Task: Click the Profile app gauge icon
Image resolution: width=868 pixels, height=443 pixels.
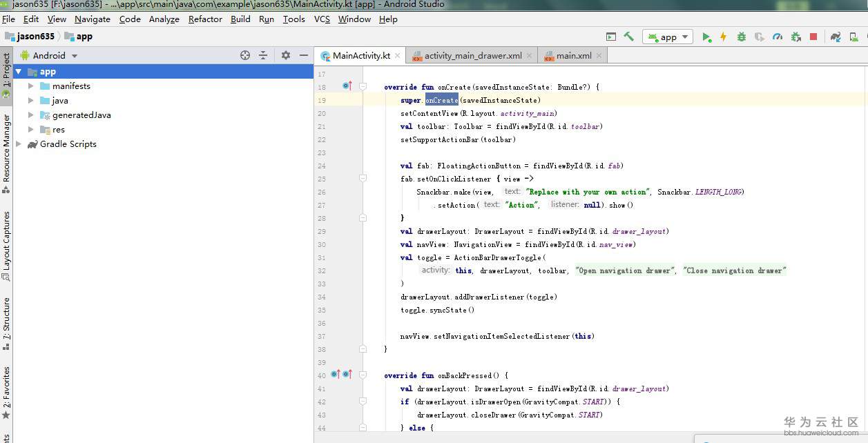Action: pyautogui.click(x=778, y=37)
